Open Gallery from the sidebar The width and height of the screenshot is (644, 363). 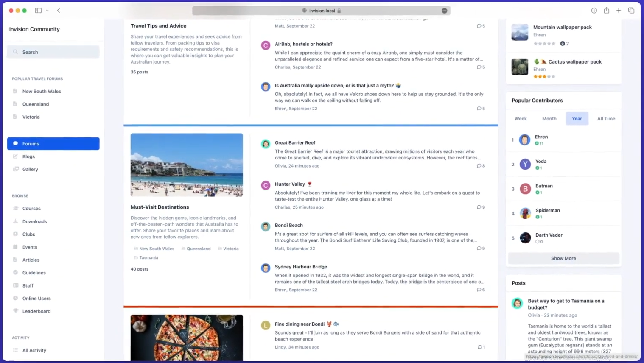click(30, 169)
